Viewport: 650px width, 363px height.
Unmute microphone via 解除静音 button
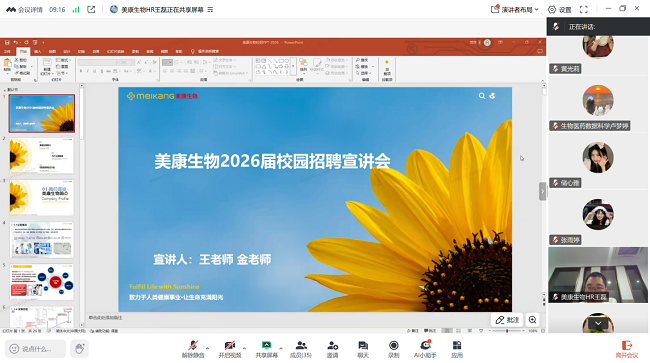pyautogui.click(x=193, y=349)
